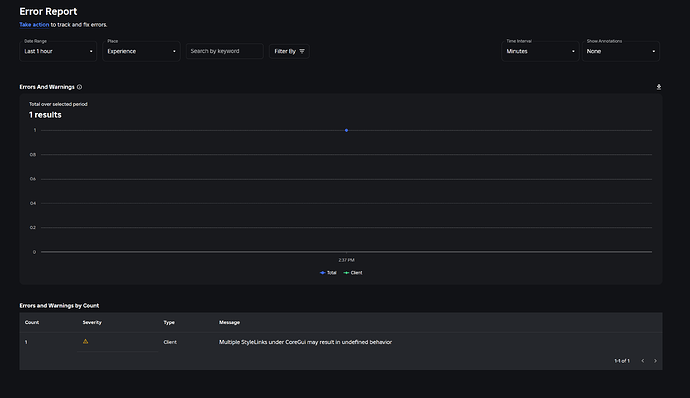Focus the Search by keyword field

pos(224,51)
